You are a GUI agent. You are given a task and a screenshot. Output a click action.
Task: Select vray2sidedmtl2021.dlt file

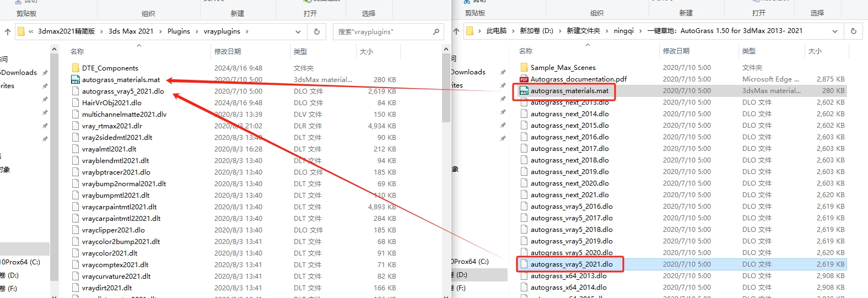pos(117,137)
